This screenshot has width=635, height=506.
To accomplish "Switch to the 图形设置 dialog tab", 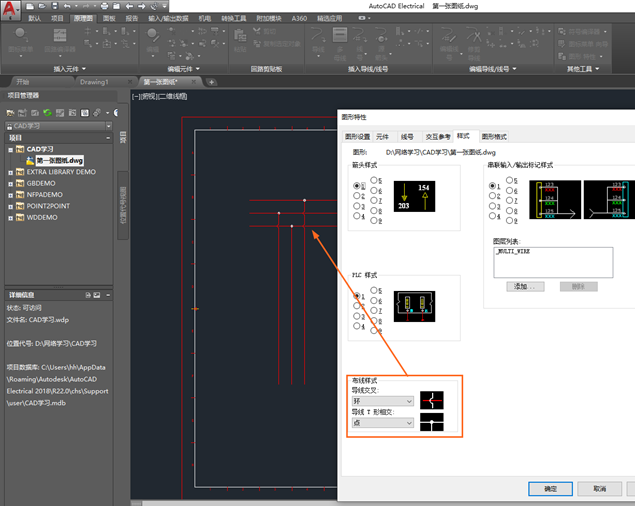I will click(358, 137).
